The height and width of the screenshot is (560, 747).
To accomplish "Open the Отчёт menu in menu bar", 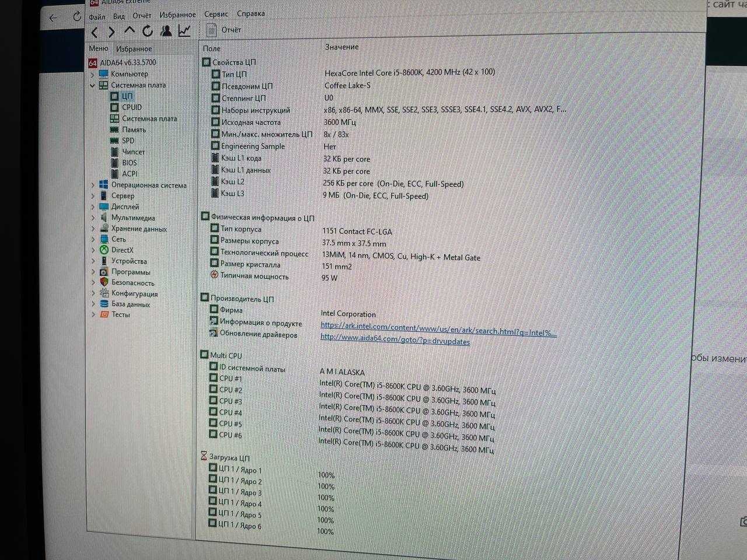I will (x=142, y=15).
